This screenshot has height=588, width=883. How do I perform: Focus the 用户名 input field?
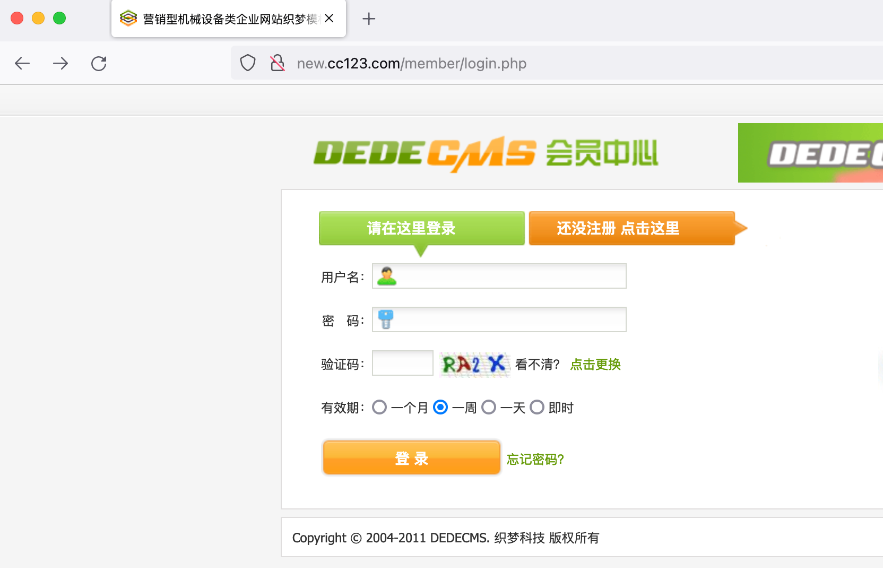tap(509, 276)
